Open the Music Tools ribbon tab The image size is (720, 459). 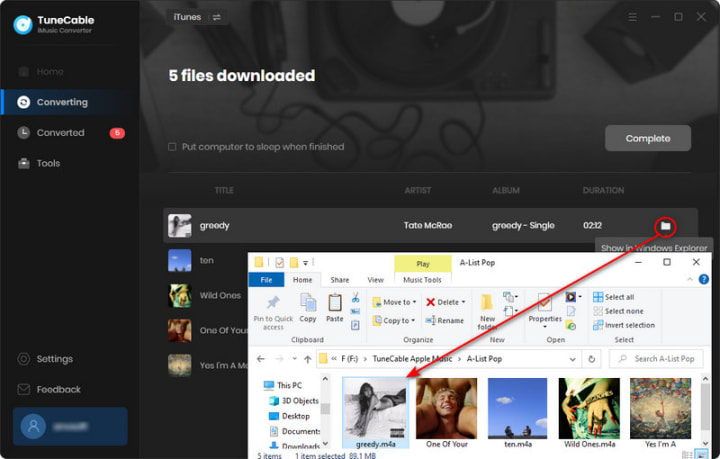click(x=422, y=280)
